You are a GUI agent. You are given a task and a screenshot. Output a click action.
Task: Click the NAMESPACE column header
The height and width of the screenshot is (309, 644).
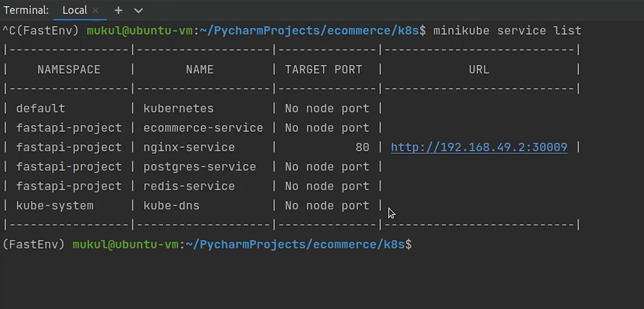(x=69, y=70)
